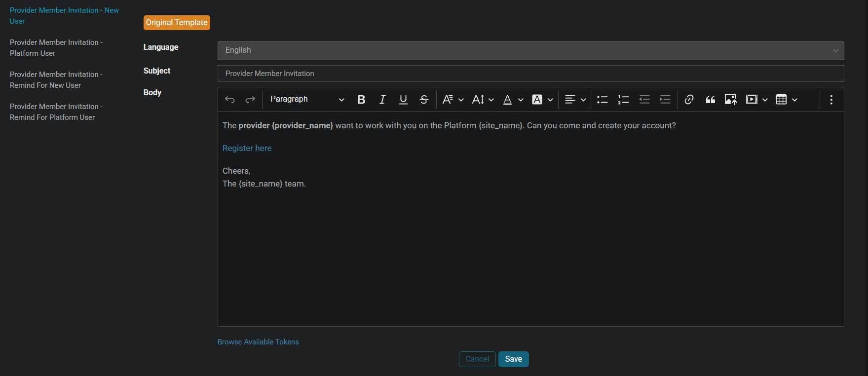Open Provider Member Invitation - Remind For New User
The width and height of the screenshot is (868, 376).
coord(56,80)
